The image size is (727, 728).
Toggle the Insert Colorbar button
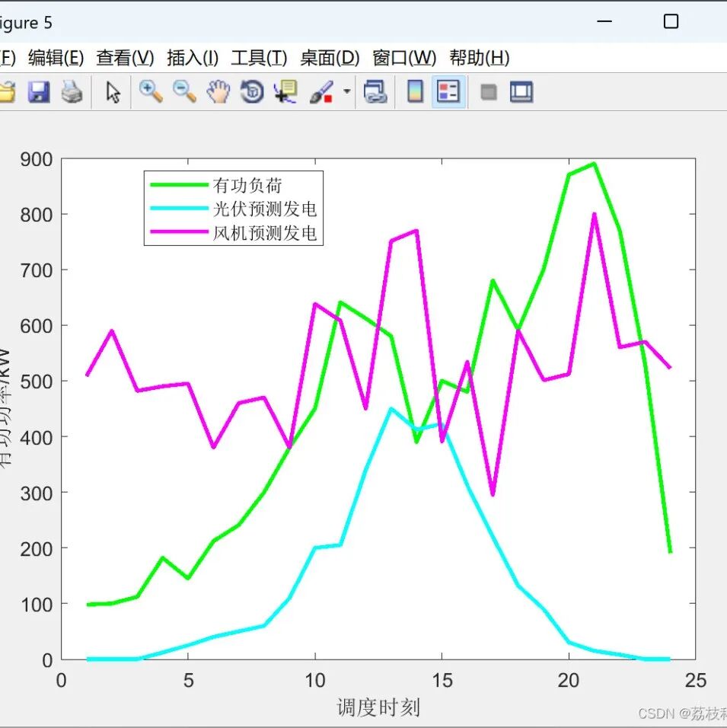(415, 91)
